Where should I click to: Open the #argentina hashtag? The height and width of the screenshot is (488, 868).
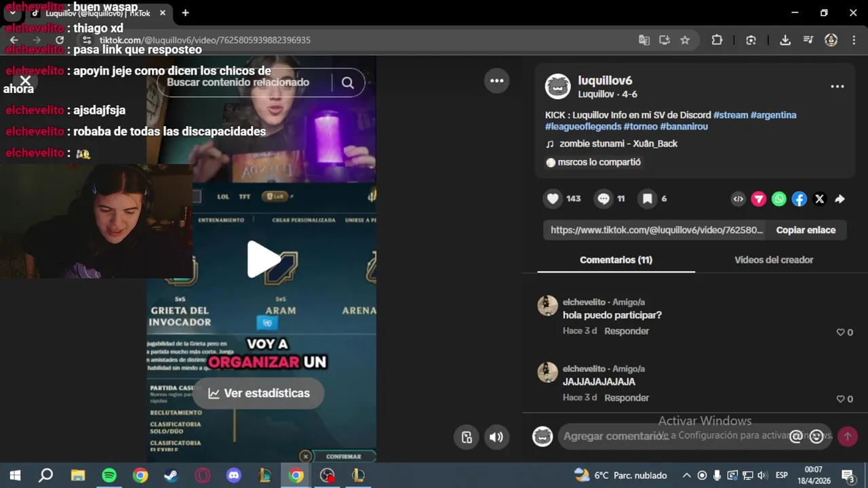tap(773, 115)
